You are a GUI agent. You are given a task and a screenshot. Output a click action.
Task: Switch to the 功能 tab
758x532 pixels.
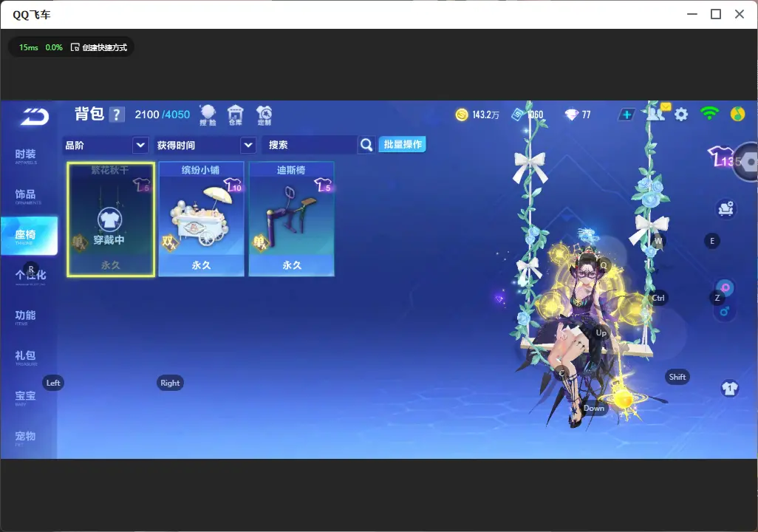(26, 317)
